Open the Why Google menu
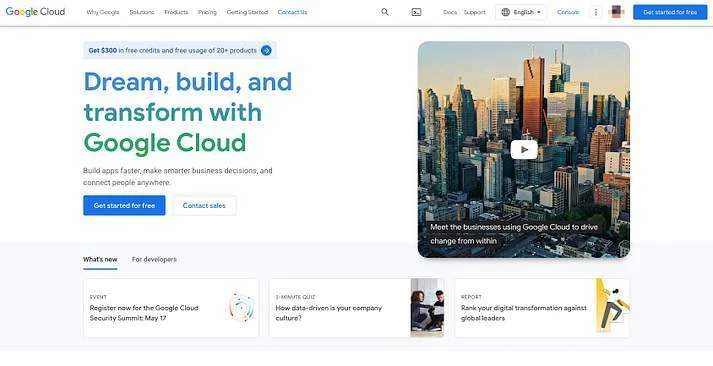 [x=103, y=12]
